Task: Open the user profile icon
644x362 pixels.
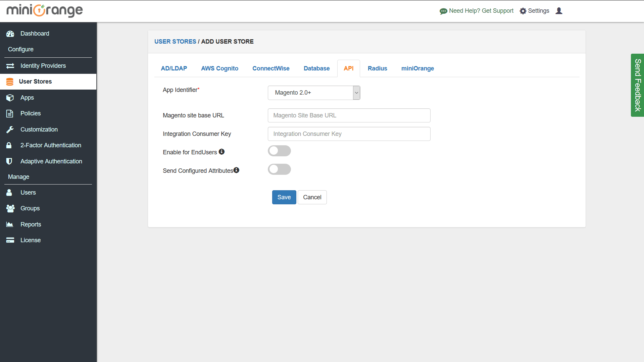Action: click(559, 11)
